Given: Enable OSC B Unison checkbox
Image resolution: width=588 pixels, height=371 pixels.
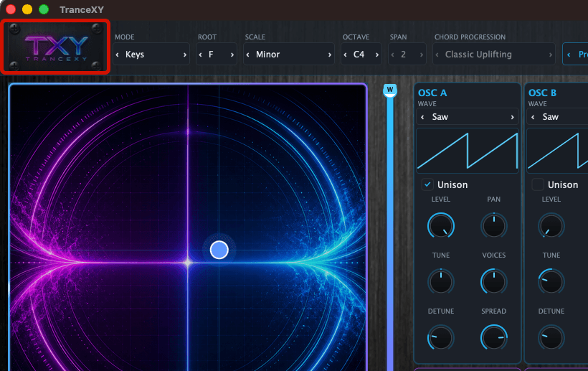Looking at the screenshot, I should click(538, 184).
